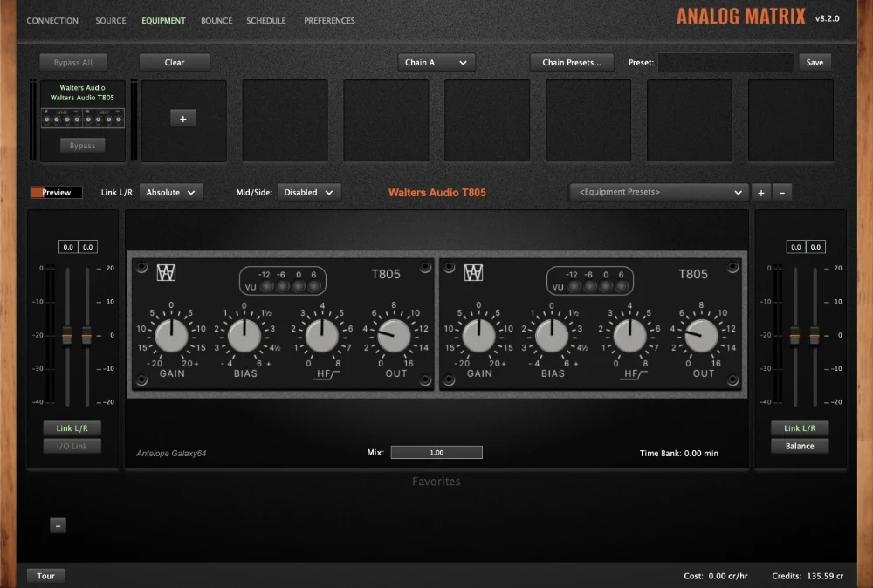The height and width of the screenshot is (588, 873).
Task: Open the CONNECTION tab
Action: point(52,21)
